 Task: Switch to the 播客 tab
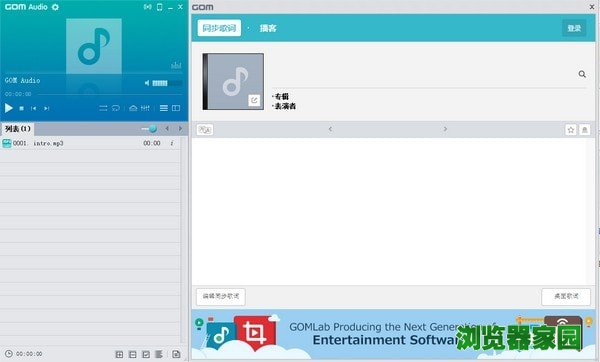tap(268, 28)
